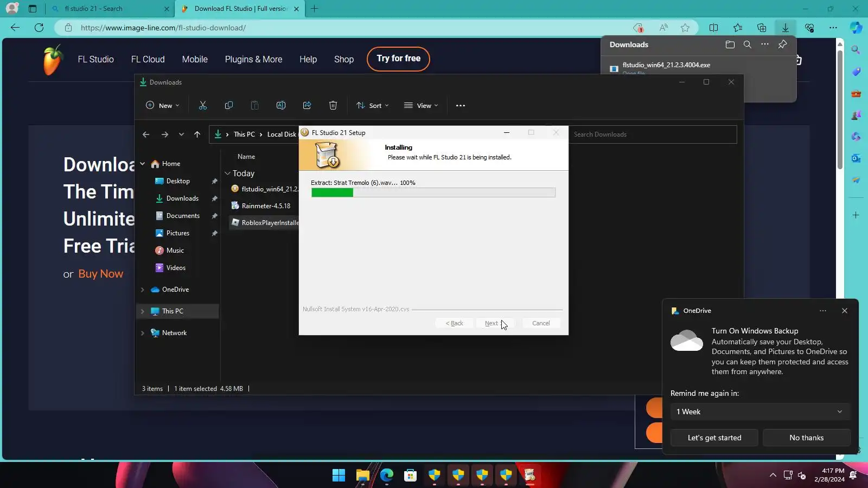
Task: Refresh the browser page
Action: (39, 28)
